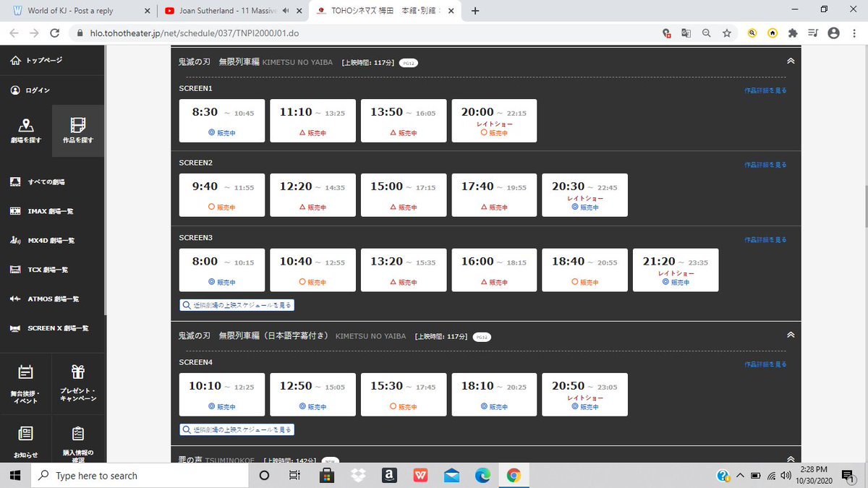Click nearby theaters schedule button under SCREEN4
The height and width of the screenshot is (488, 868).
[237, 429]
